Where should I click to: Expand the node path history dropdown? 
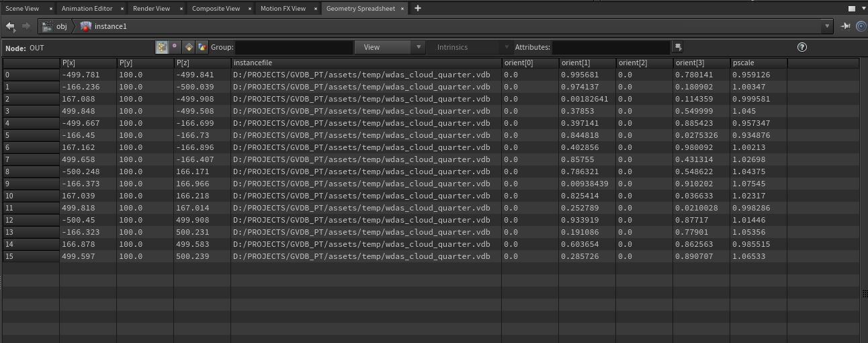pyautogui.click(x=826, y=26)
